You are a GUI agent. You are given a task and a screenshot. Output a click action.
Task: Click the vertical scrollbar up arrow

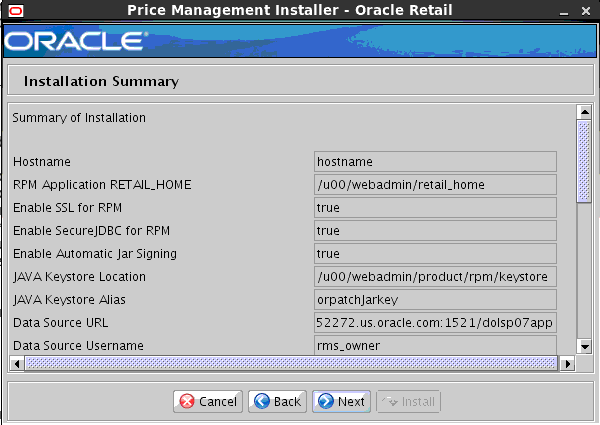584,112
